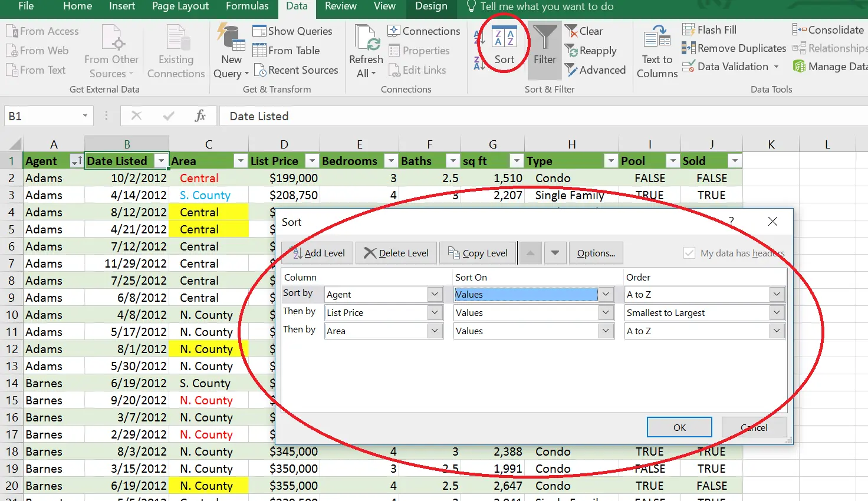Choose From Table query
The width and height of the screenshot is (868, 501).
[x=286, y=51]
